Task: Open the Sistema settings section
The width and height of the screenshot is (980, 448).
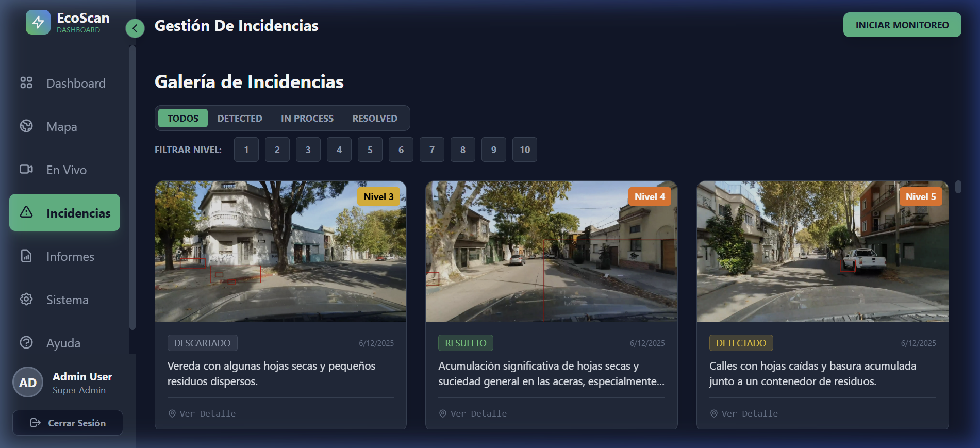Action: pos(64,300)
